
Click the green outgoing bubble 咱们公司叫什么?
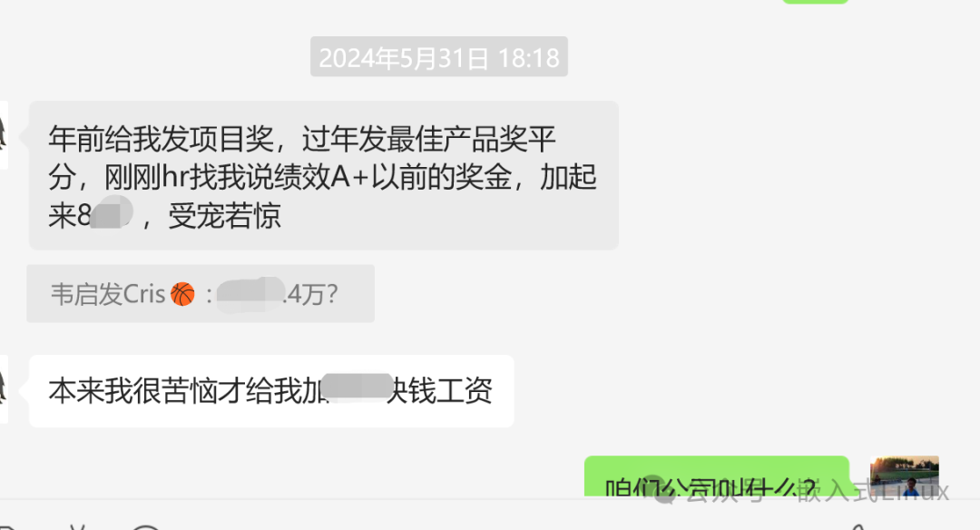click(x=716, y=476)
